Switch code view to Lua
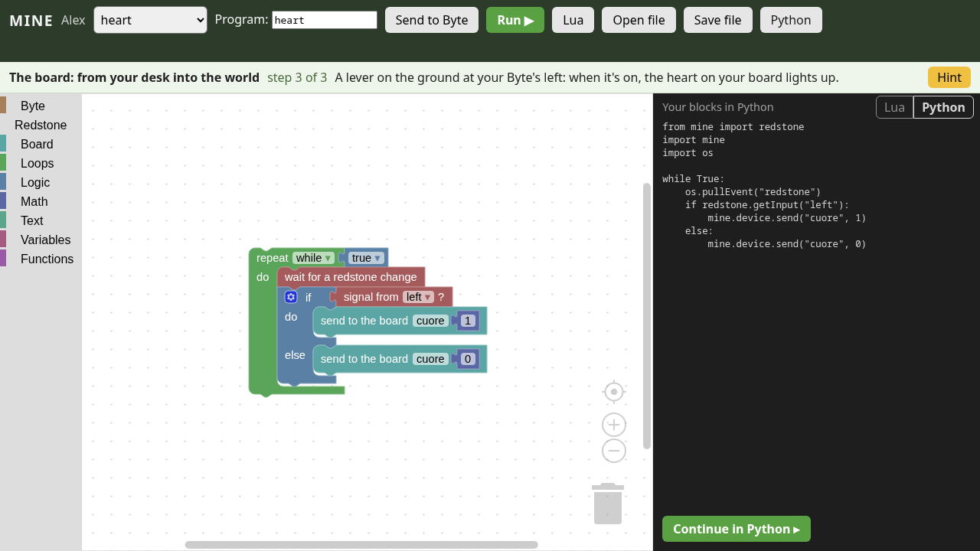980x551 pixels. [894, 107]
